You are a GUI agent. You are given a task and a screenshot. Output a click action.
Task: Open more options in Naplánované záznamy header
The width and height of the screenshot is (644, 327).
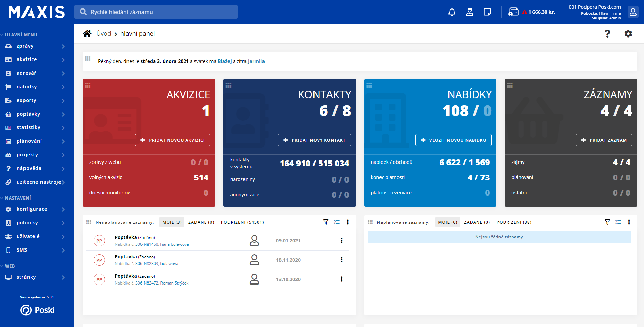coord(629,222)
